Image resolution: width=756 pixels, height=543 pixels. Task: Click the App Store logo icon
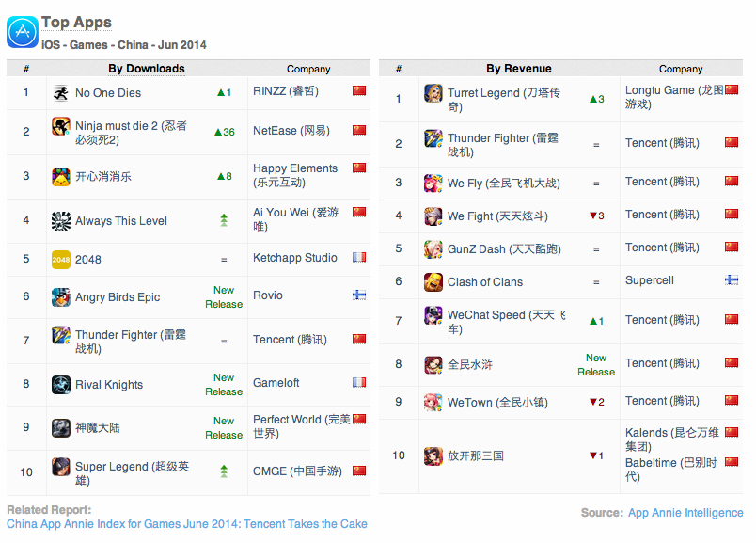tap(23, 32)
